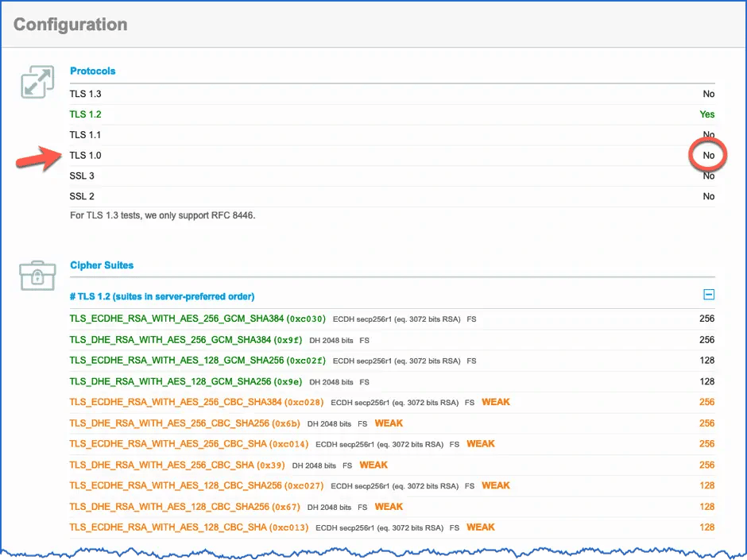Click FS marker on the 0xc030 suite row

pos(471,319)
